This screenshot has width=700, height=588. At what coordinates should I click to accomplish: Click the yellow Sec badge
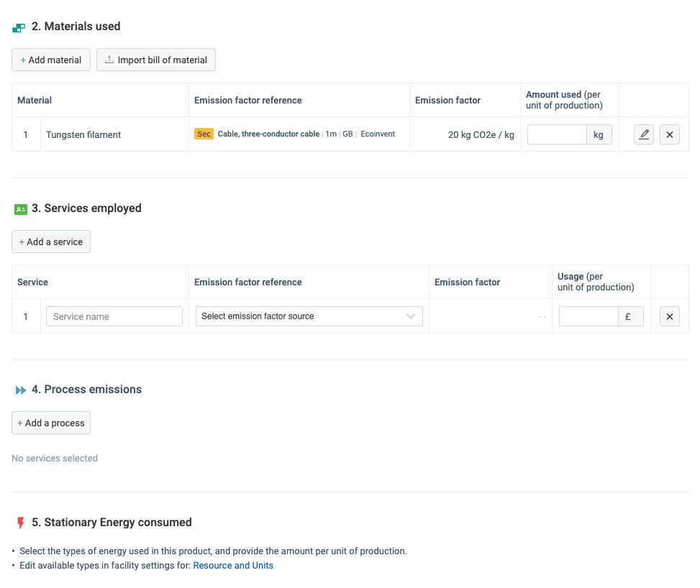[x=204, y=134]
